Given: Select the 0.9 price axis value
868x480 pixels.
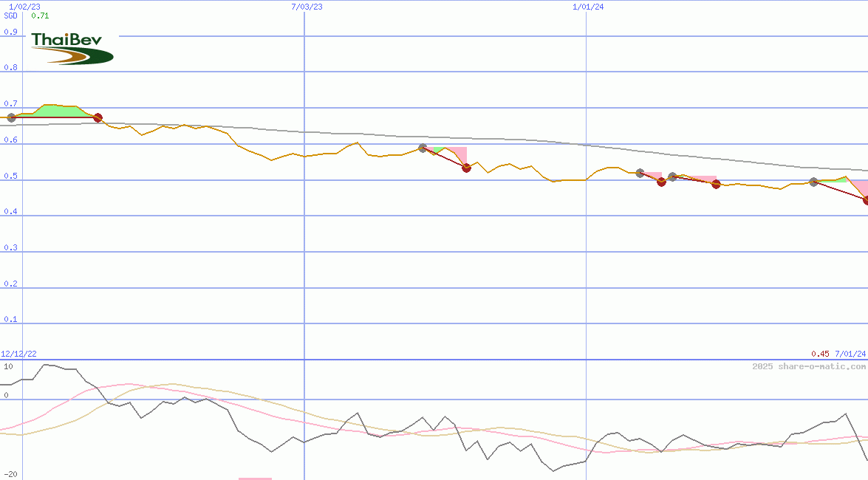Looking at the screenshot, I should click(9, 32).
